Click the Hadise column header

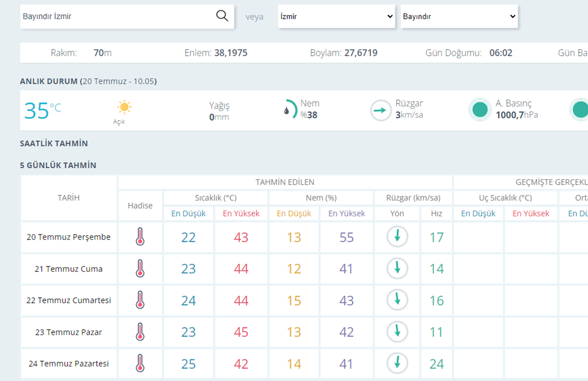(140, 205)
